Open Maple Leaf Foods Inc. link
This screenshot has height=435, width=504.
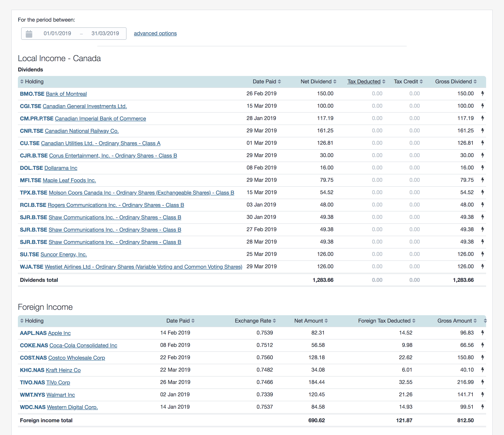[x=69, y=180]
